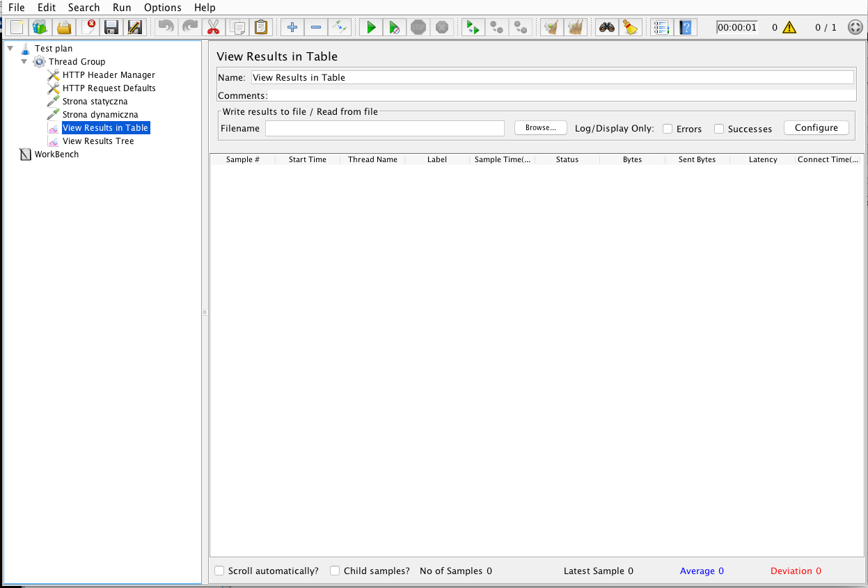Click the Configure button
The width and height of the screenshot is (868, 588).
coord(816,128)
